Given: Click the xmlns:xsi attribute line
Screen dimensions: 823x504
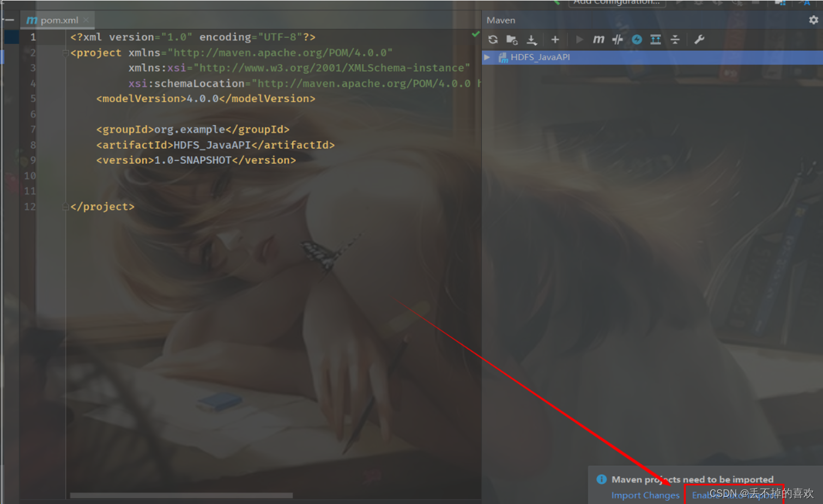Looking at the screenshot, I should coord(299,68).
